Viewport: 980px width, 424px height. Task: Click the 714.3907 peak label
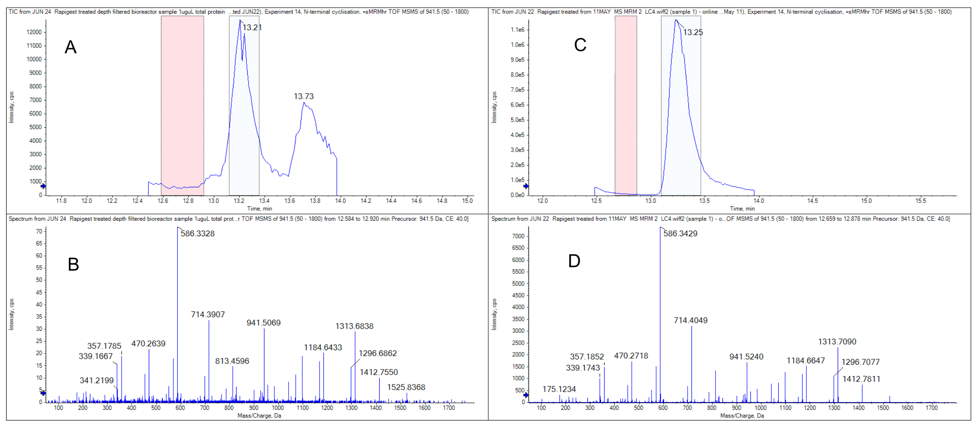coord(208,314)
